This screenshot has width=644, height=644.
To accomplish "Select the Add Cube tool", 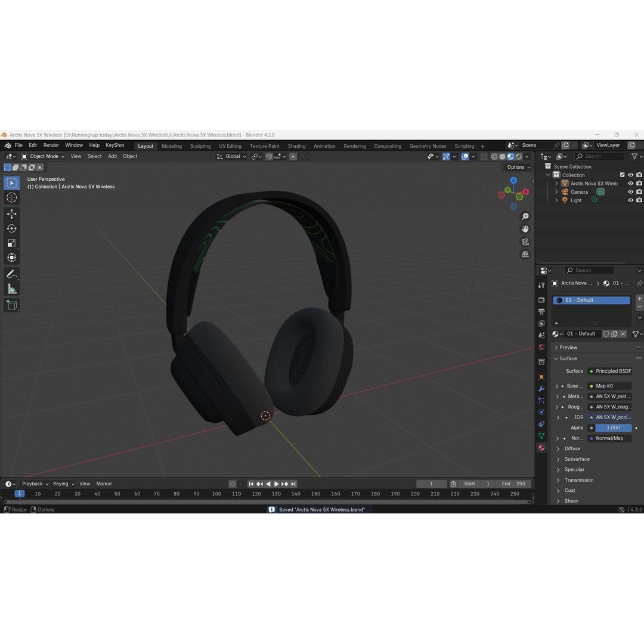I will tap(11, 305).
